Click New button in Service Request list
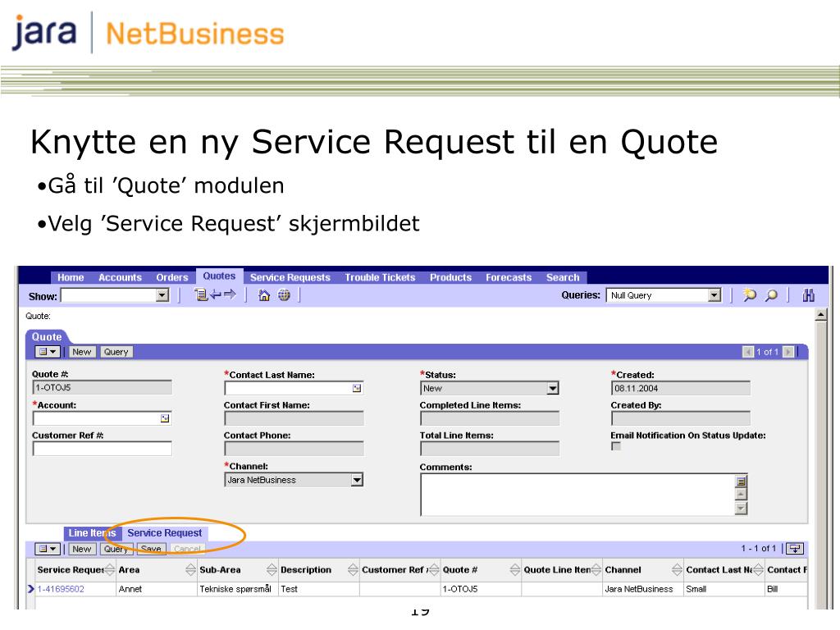840x630 pixels. pyautogui.click(x=82, y=549)
